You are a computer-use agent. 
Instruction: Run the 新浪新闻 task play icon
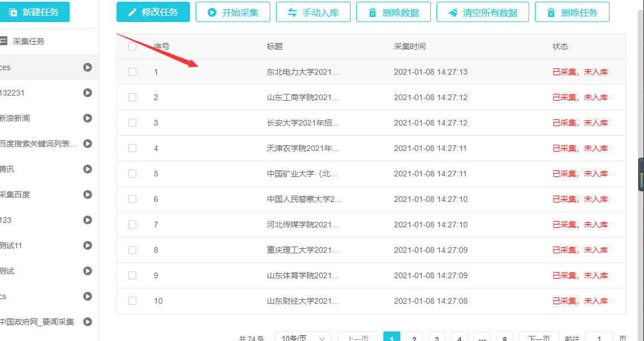coord(88,118)
